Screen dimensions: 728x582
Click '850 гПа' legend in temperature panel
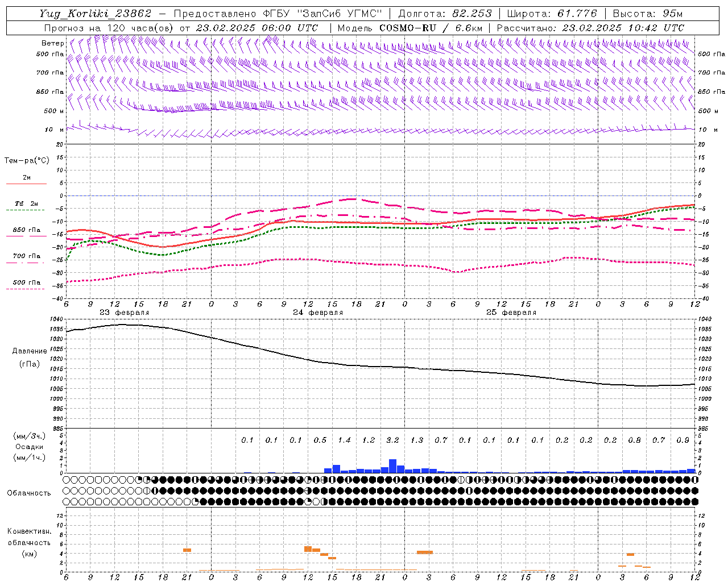(27, 230)
